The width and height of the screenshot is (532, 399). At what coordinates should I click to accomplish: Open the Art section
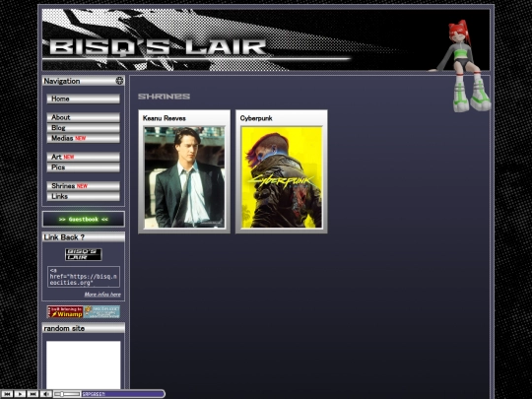pyautogui.click(x=83, y=157)
